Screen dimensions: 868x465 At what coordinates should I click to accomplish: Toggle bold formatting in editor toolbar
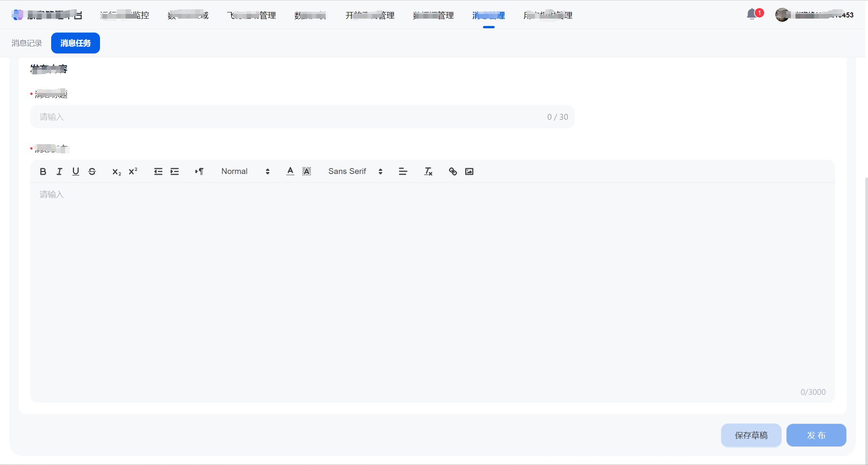43,171
